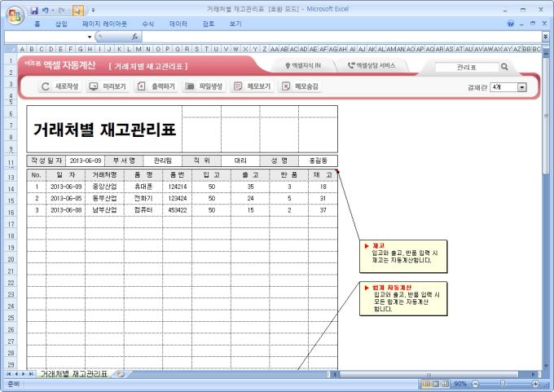Zoom out with the minus button

[475, 384]
